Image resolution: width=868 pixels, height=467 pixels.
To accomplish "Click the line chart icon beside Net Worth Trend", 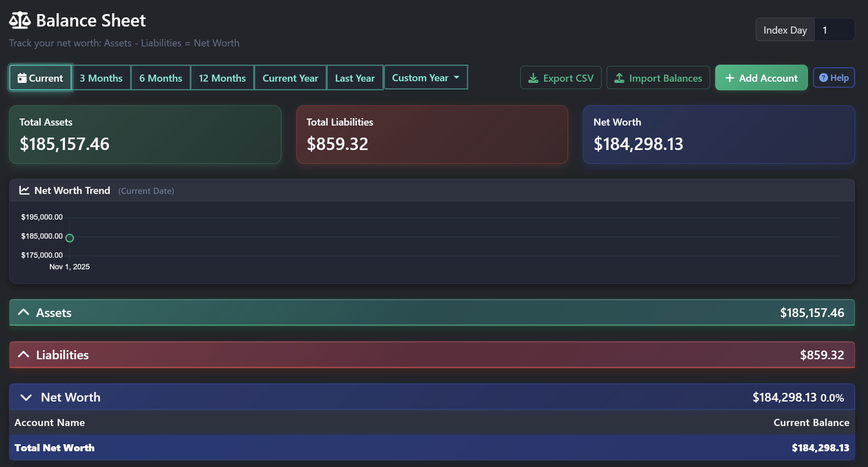I will click(x=24, y=190).
